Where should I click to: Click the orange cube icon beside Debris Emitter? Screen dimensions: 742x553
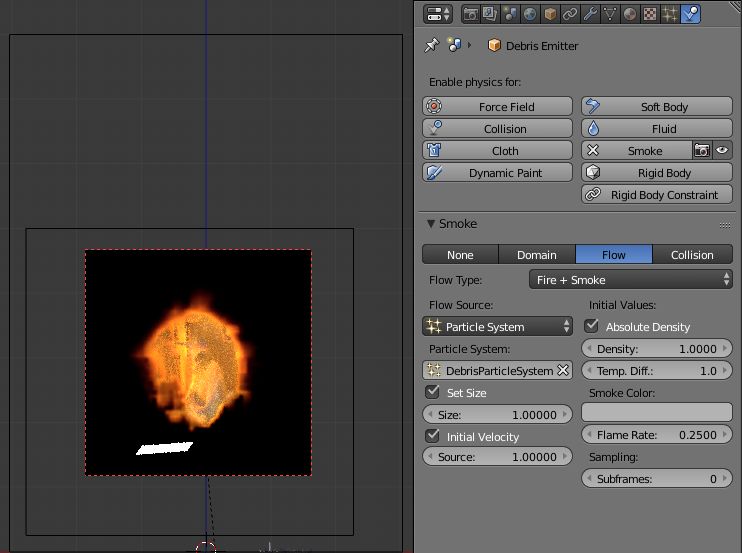point(494,45)
